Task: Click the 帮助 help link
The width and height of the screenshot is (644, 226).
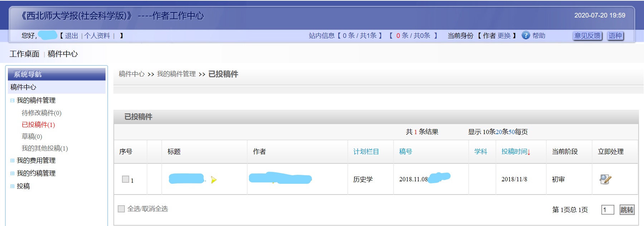Action: pyautogui.click(x=539, y=36)
